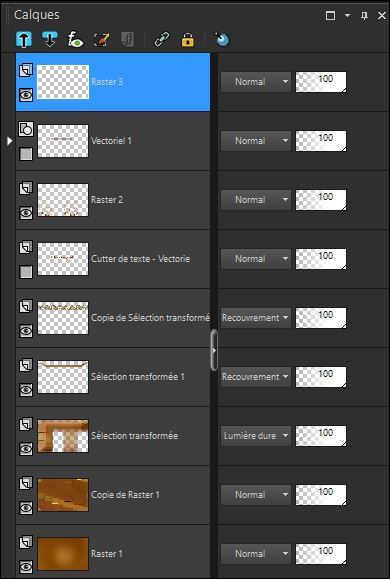Viewport: 390px width, 579px height.
Task: Toggle the lock transparency padlock icon
Action: coord(188,40)
